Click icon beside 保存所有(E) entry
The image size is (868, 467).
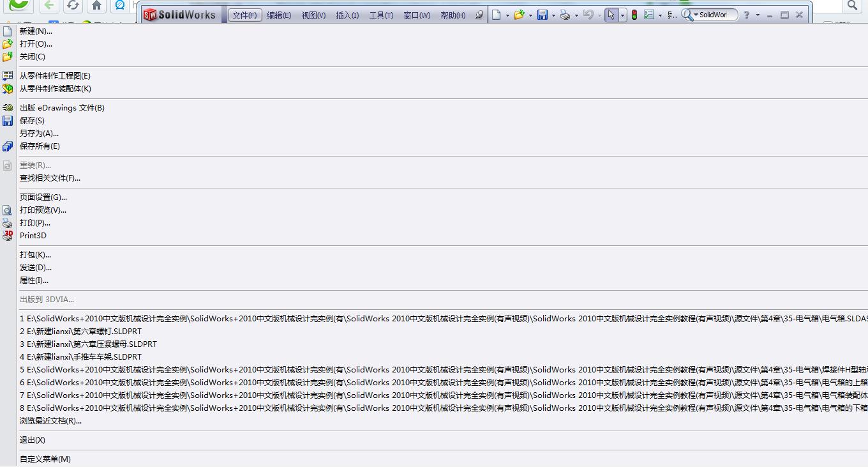(8, 146)
